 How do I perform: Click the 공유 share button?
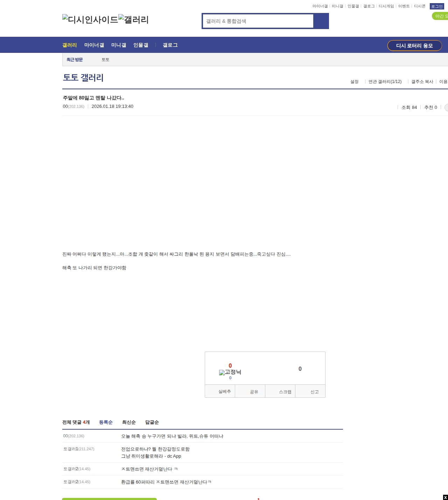click(x=250, y=391)
